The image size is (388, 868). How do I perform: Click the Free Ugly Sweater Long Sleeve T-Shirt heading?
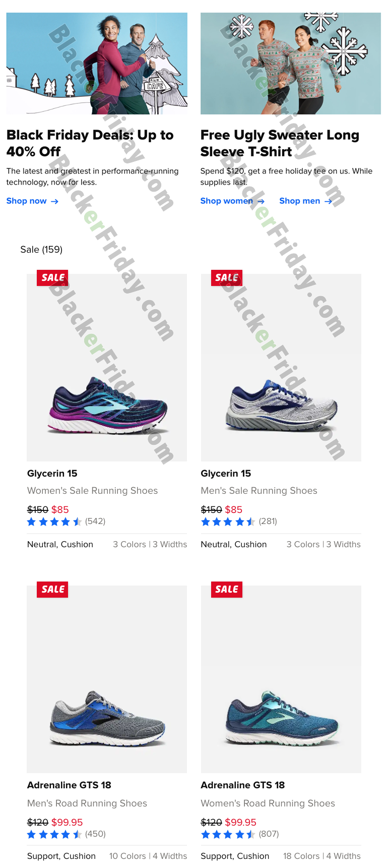[280, 143]
